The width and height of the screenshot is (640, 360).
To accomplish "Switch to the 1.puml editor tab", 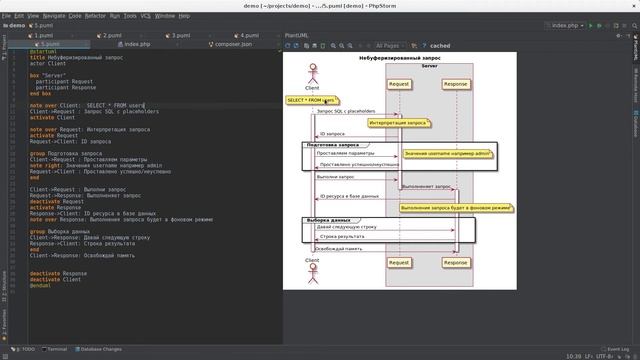I will [x=41, y=36].
